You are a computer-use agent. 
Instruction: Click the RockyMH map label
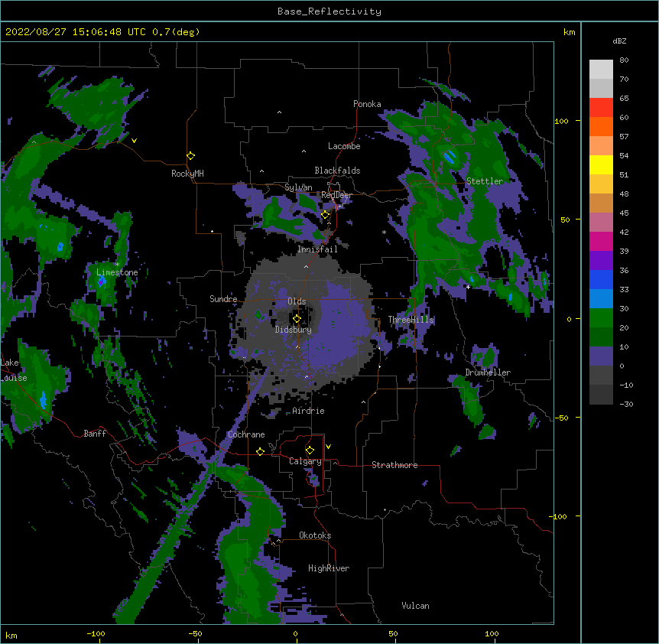(187, 174)
